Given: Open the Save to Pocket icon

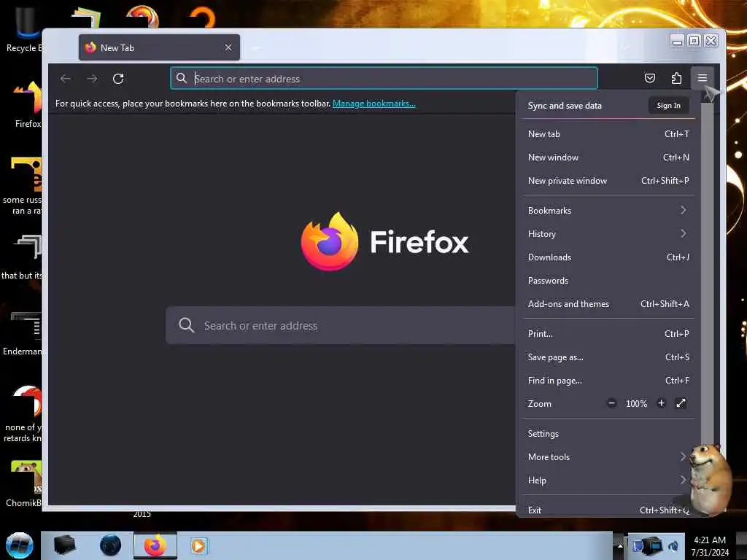Looking at the screenshot, I should (650, 78).
